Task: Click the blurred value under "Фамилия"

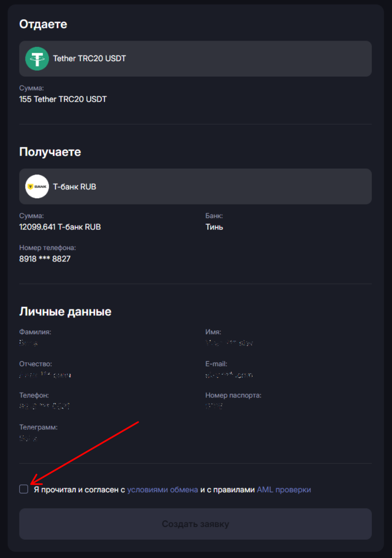Action: click(28, 343)
